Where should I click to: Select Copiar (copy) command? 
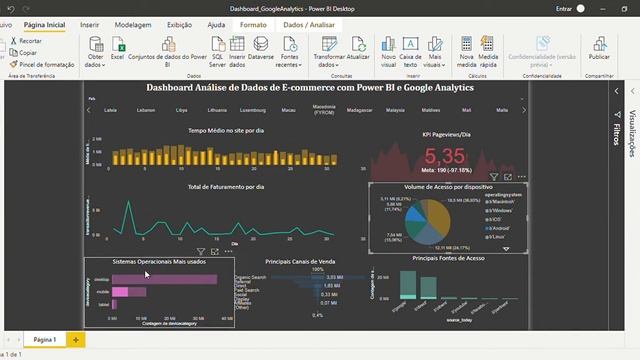click(x=24, y=53)
